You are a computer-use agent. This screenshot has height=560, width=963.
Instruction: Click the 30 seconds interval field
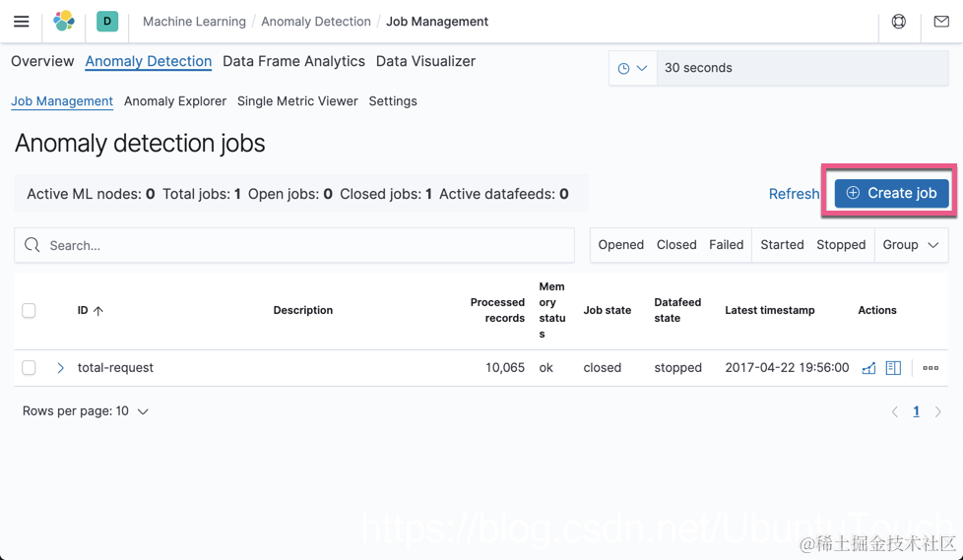802,68
